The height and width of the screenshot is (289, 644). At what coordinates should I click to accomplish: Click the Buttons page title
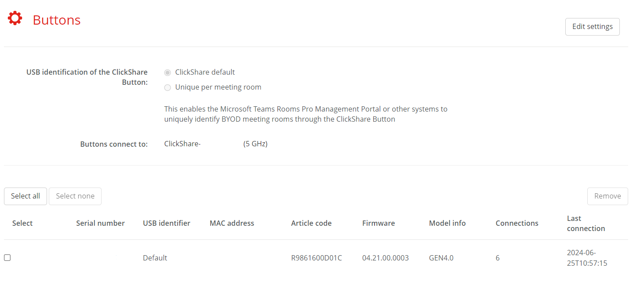[x=57, y=20]
